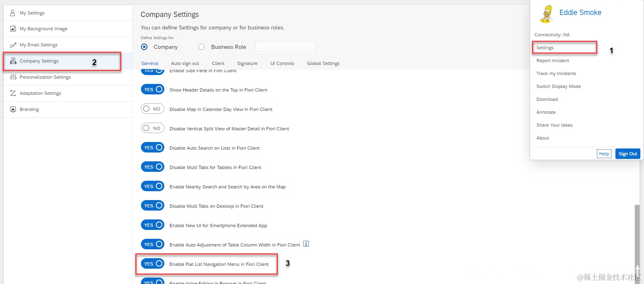Open My Settings in the sidebar
The width and height of the screenshot is (644, 284).
(x=68, y=13)
